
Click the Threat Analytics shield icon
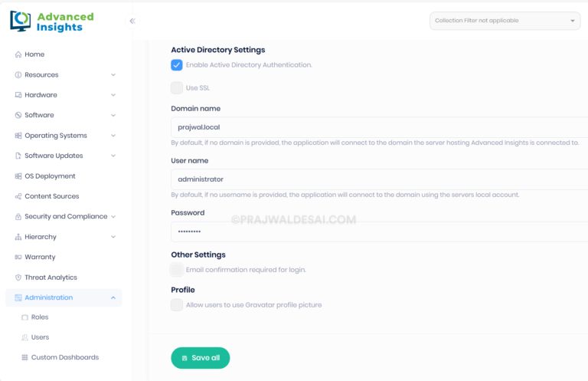[18, 278]
